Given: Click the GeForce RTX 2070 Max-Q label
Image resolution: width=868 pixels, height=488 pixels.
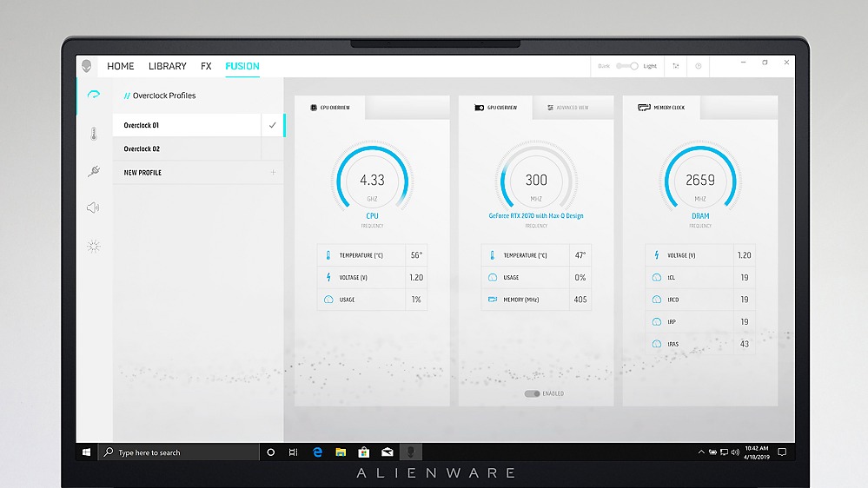Looking at the screenshot, I should click(x=536, y=216).
